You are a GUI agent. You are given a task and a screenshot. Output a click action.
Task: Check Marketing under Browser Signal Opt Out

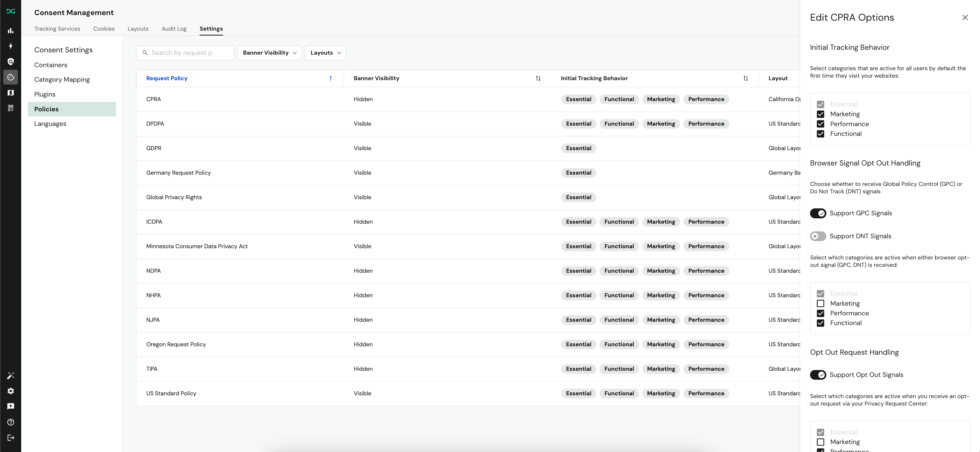(820, 303)
